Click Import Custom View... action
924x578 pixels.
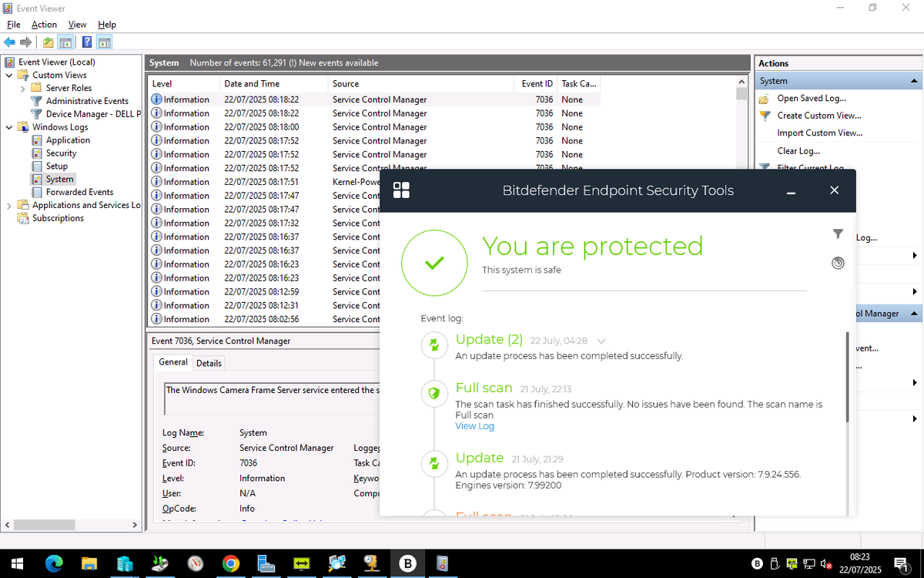[820, 133]
